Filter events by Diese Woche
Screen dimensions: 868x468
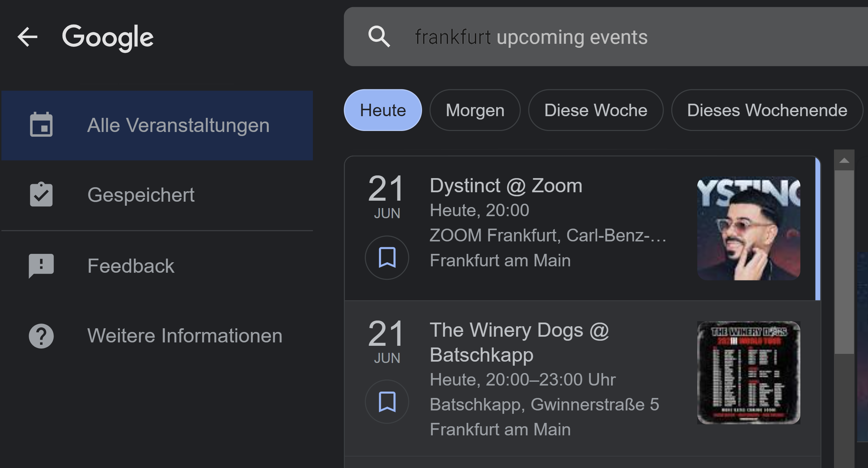(x=596, y=110)
